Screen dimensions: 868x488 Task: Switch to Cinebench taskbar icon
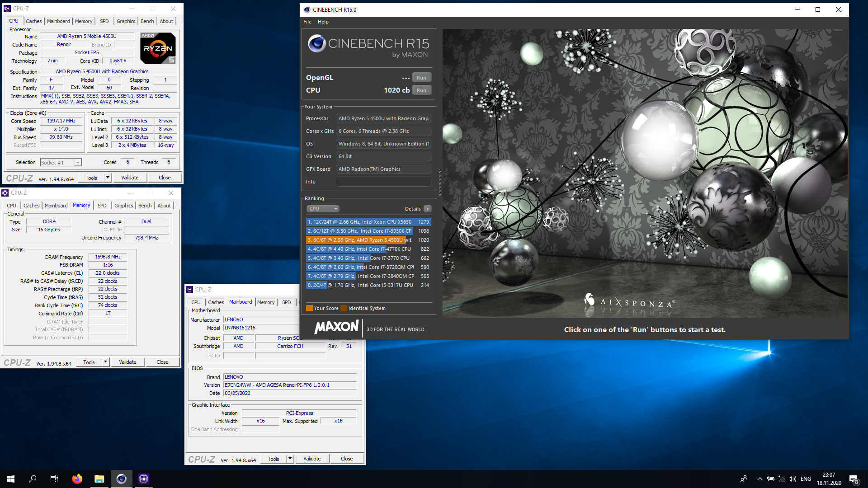tap(122, 479)
